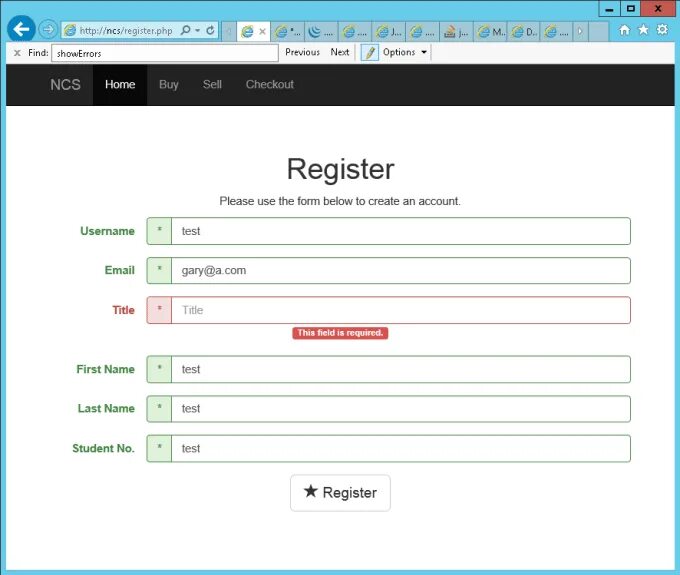Click the Last Name label
The width and height of the screenshot is (680, 575).
coord(106,408)
